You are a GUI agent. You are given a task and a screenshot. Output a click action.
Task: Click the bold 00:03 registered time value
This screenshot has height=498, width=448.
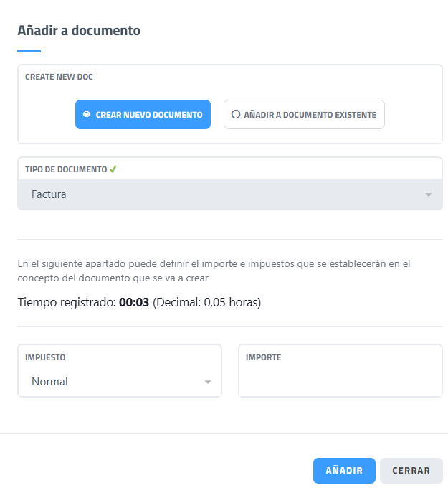point(134,302)
